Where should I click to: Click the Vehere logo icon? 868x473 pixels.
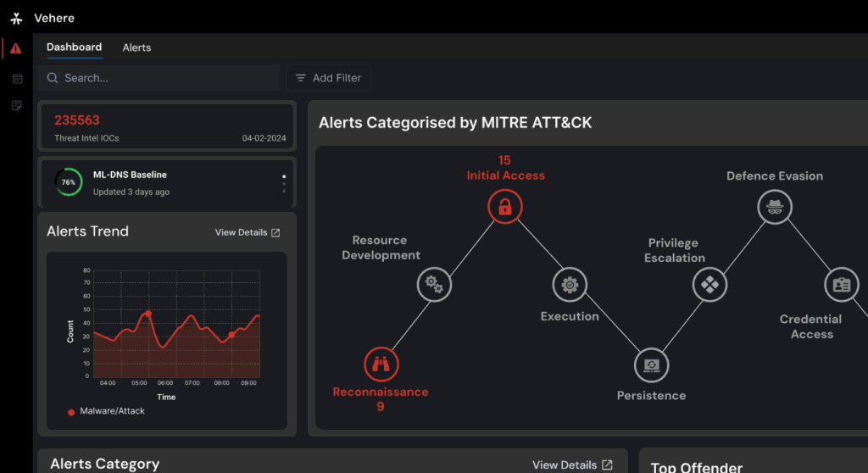click(17, 19)
